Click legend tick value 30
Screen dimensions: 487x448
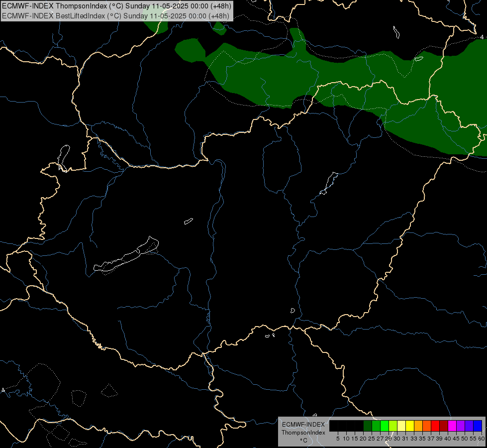click(397, 439)
